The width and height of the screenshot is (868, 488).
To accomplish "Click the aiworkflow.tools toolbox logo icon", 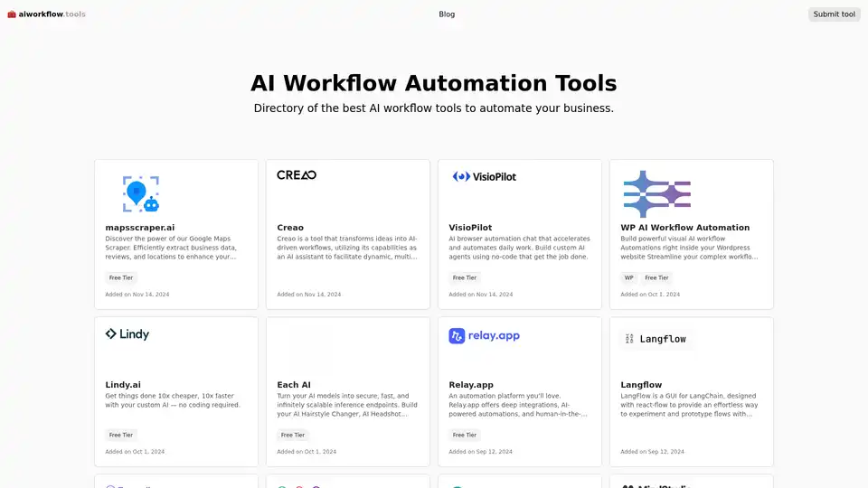I will point(12,14).
